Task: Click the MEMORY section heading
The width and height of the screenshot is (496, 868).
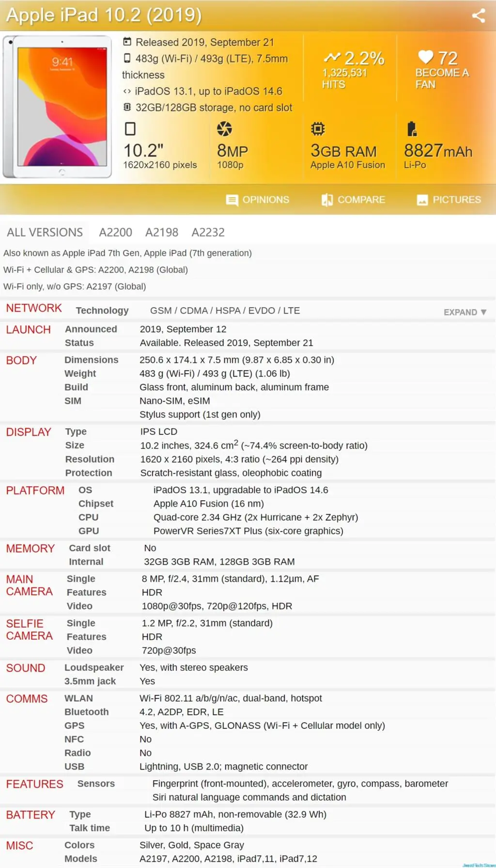Action: pyautogui.click(x=30, y=549)
